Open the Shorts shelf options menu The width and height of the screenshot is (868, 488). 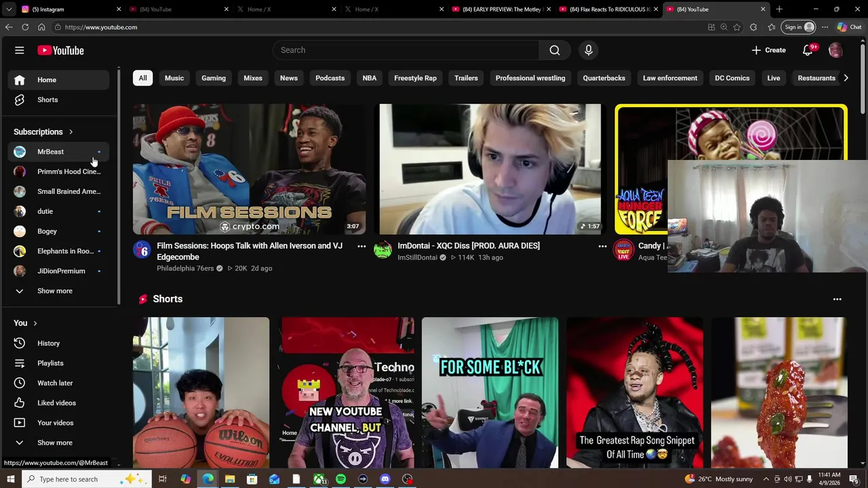pos(837,299)
